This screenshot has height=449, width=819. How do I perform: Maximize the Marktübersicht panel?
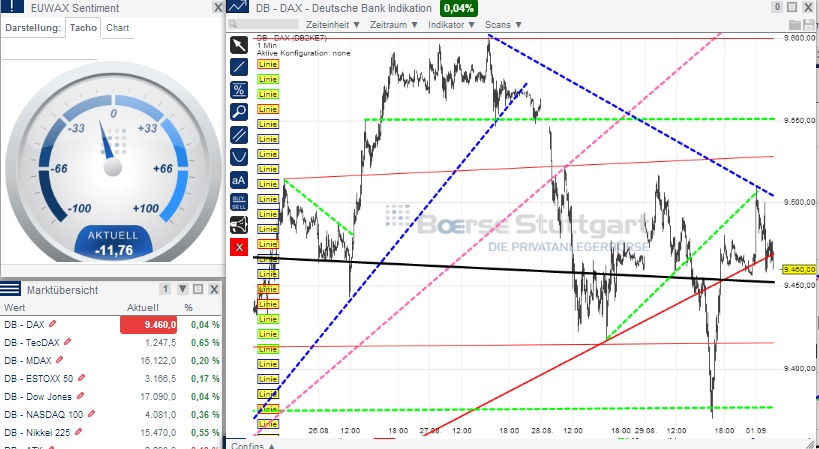[x=198, y=289]
